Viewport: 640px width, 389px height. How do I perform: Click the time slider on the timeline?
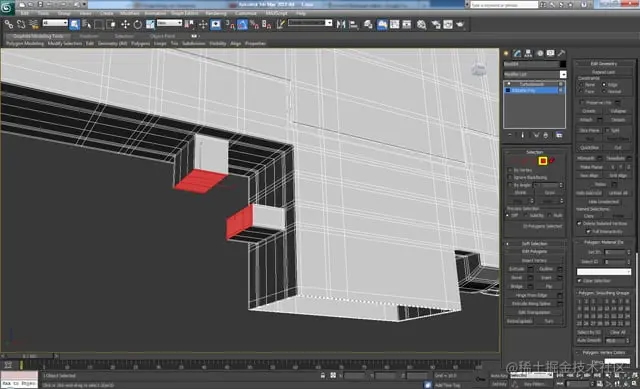coord(29,356)
